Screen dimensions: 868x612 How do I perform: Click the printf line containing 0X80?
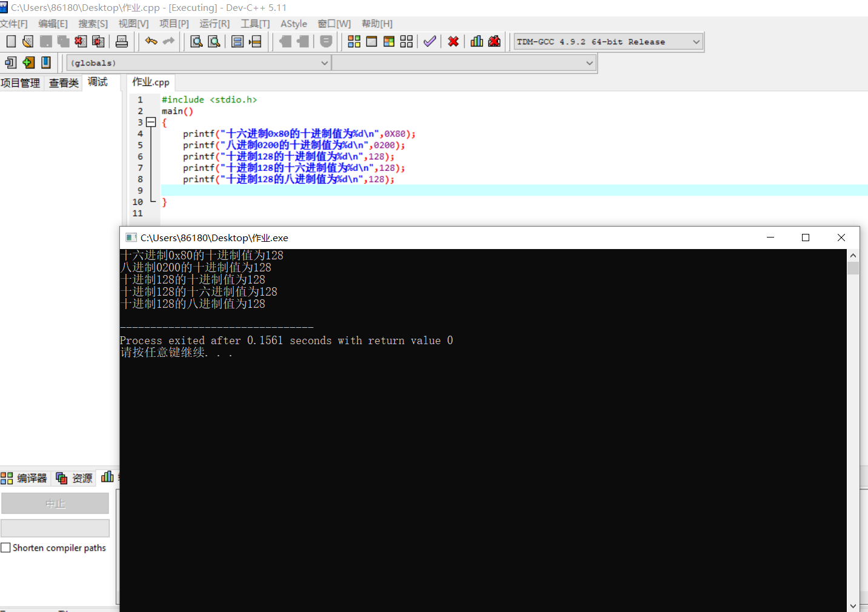(299, 134)
